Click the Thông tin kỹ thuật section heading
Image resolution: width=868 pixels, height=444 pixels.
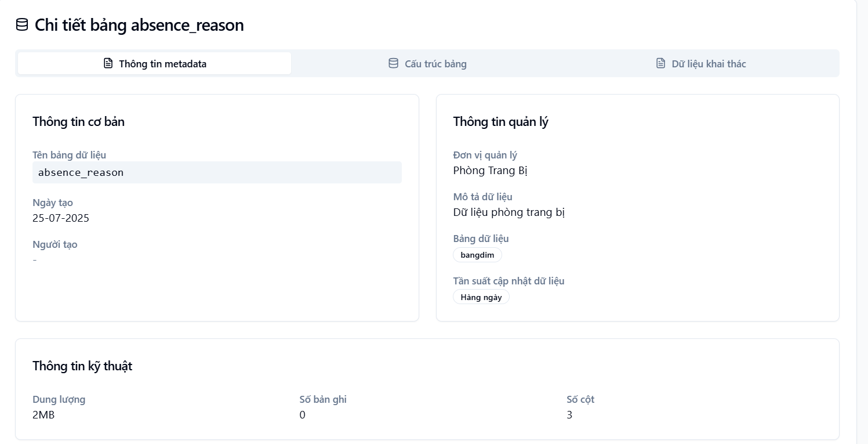tap(82, 366)
